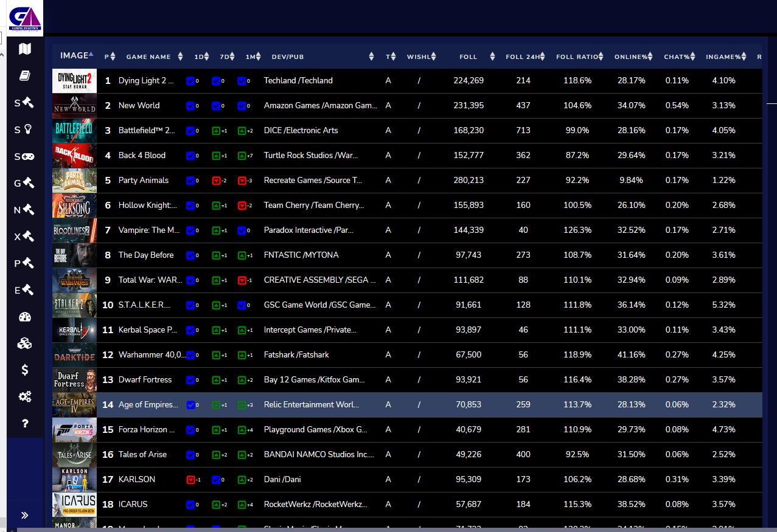Click New World blue 7D checkmark
This screenshot has height=532, width=777.
pos(215,106)
